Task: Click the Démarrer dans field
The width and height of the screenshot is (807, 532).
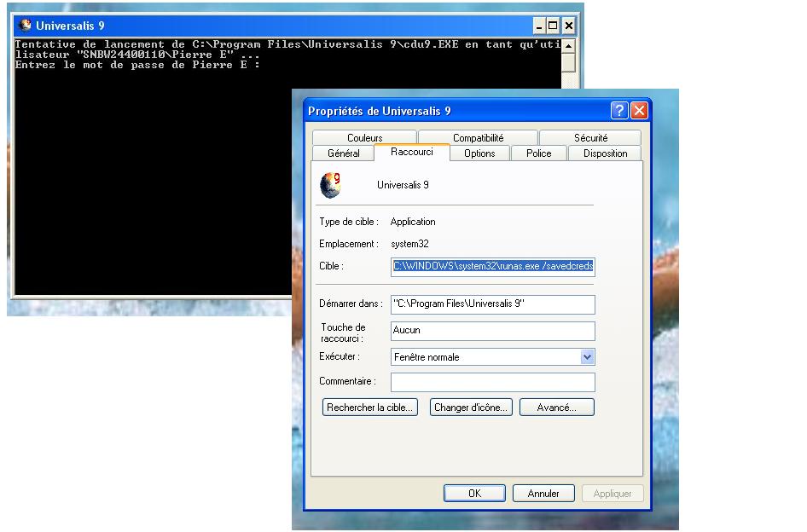Action: (492, 304)
